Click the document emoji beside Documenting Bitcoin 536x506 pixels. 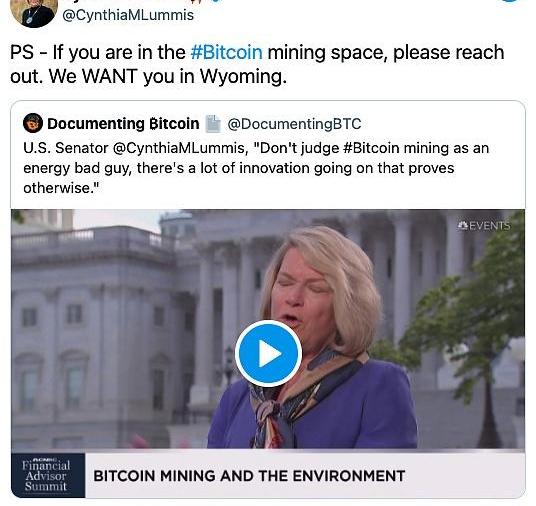(213, 123)
